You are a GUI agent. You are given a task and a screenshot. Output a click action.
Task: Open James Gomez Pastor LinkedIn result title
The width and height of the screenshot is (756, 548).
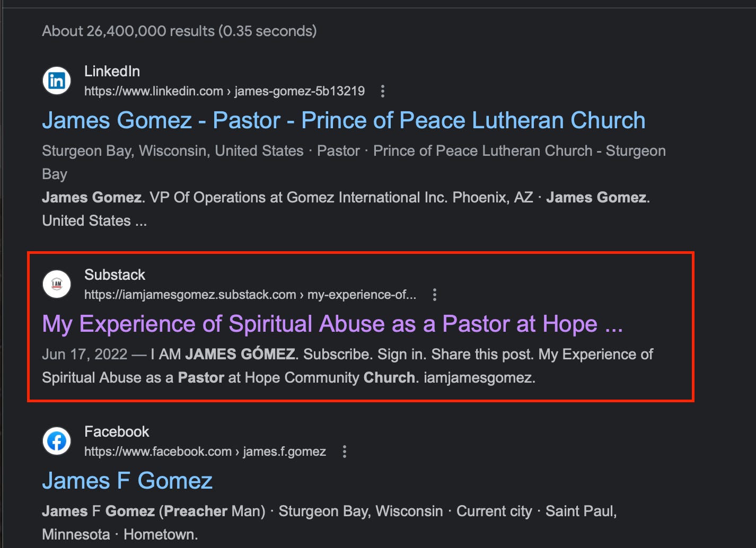click(344, 120)
